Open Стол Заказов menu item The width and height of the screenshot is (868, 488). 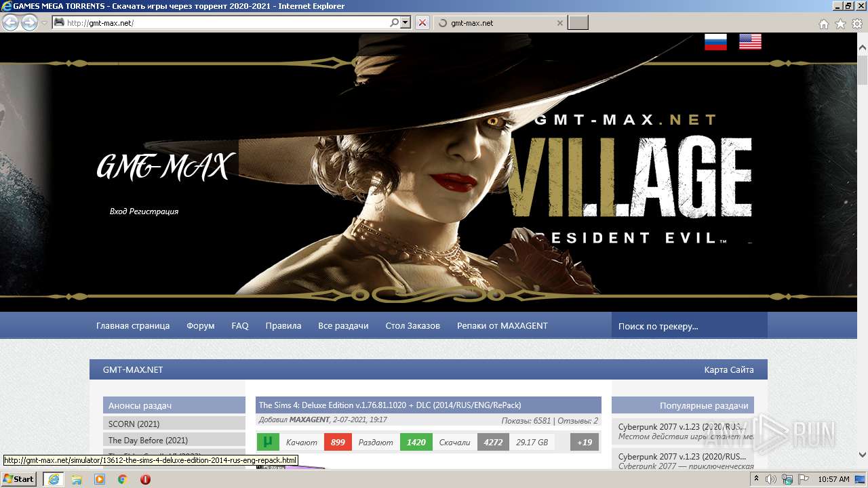(x=412, y=326)
